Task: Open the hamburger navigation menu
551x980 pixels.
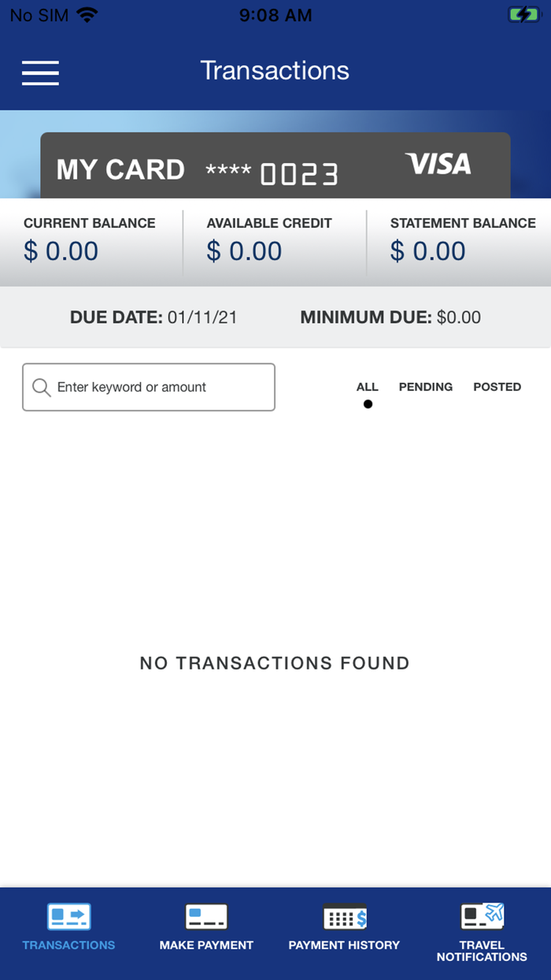Action: pyautogui.click(x=40, y=72)
